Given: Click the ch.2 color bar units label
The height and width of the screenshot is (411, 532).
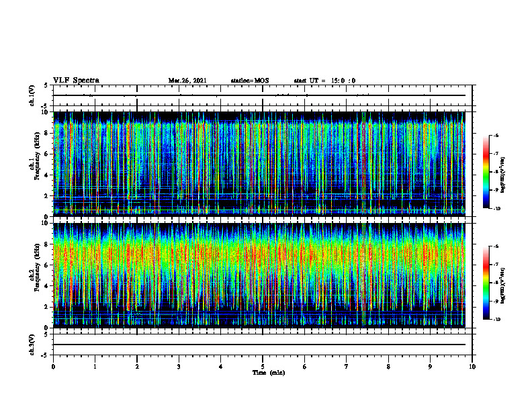Looking at the screenshot, I should (503, 286).
